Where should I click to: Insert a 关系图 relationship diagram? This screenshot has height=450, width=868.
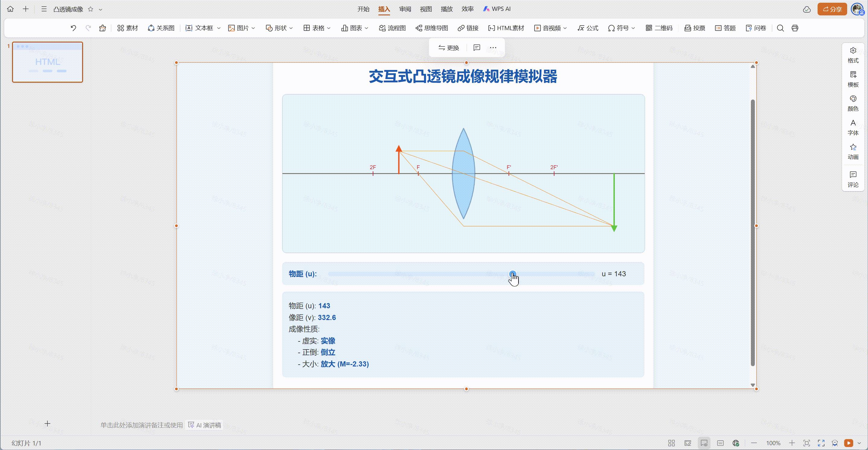[x=161, y=28]
